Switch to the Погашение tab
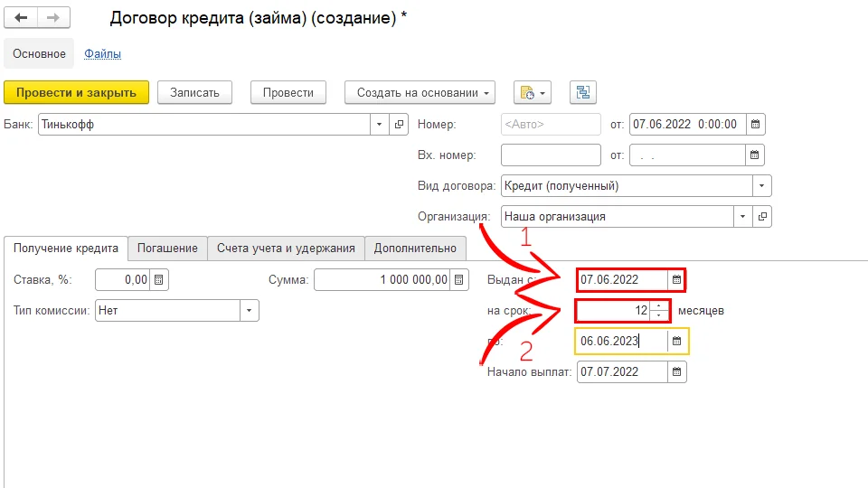 [167, 249]
